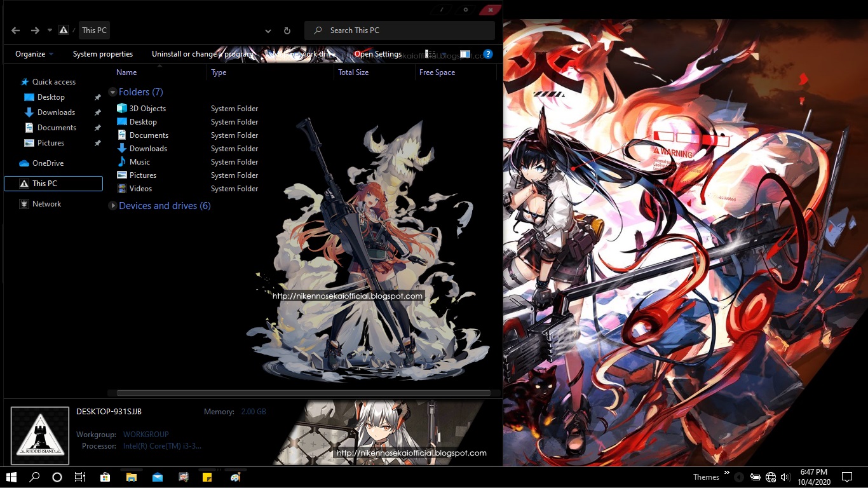The width and height of the screenshot is (868, 488).
Task: Select Quick access in navigation pane
Action: (x=53, y=82)
